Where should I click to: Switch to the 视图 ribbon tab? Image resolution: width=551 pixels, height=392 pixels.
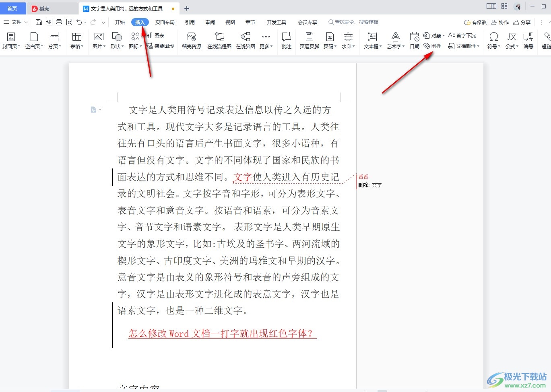pos(230,22)
